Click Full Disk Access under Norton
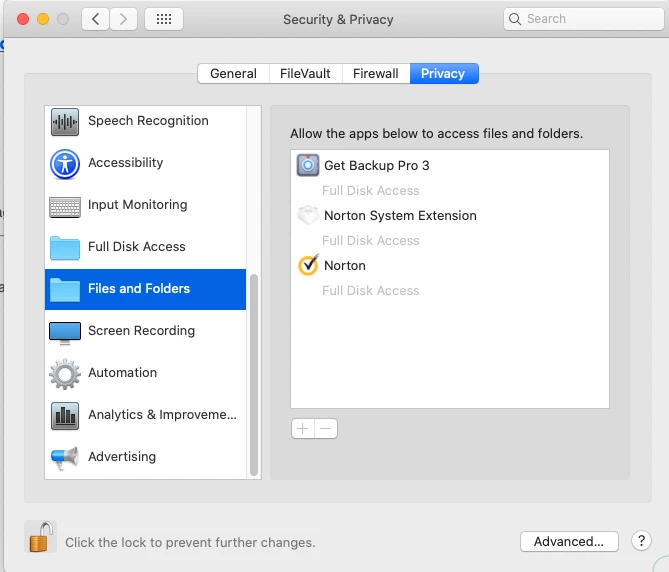This screenshot has height=572, width=669. [x=371, y=290]
